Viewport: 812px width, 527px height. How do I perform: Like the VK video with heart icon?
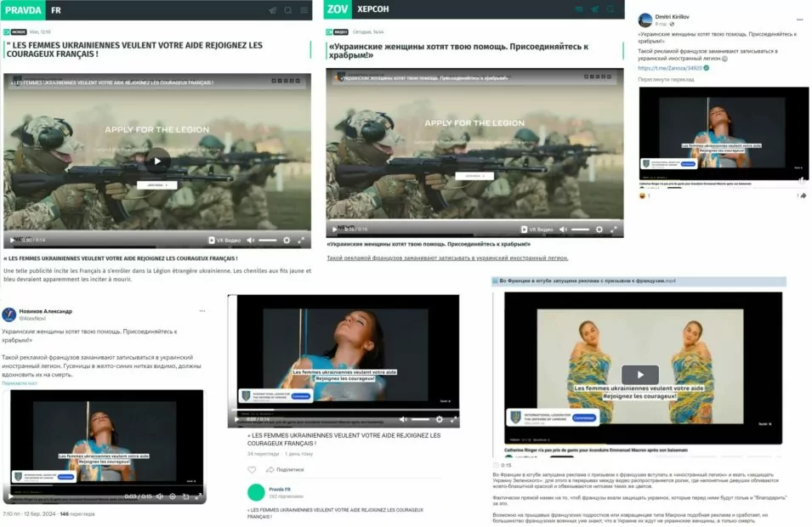pyautogui.click(x=252, y=469)
